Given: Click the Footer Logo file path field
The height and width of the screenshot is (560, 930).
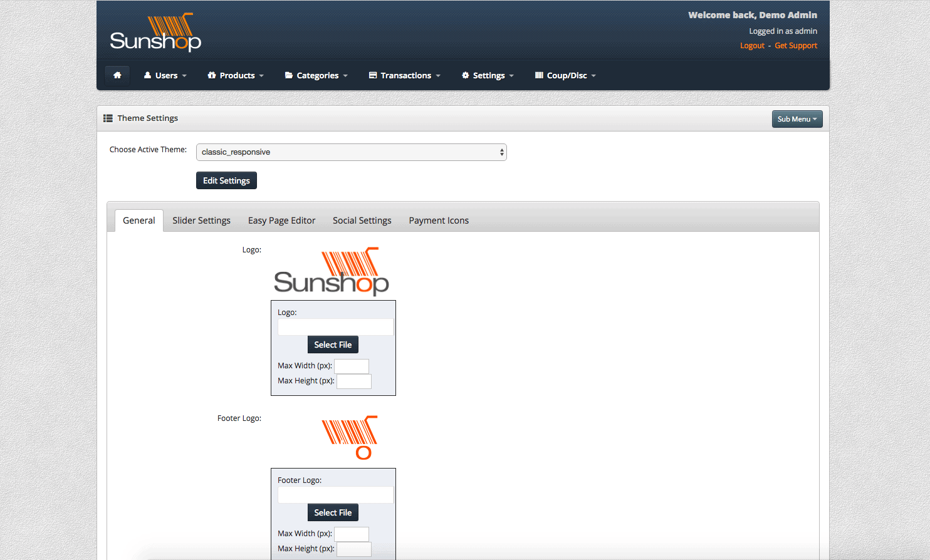Looking at the screenshot, I should pyautogui.click(x=336, y=495).
